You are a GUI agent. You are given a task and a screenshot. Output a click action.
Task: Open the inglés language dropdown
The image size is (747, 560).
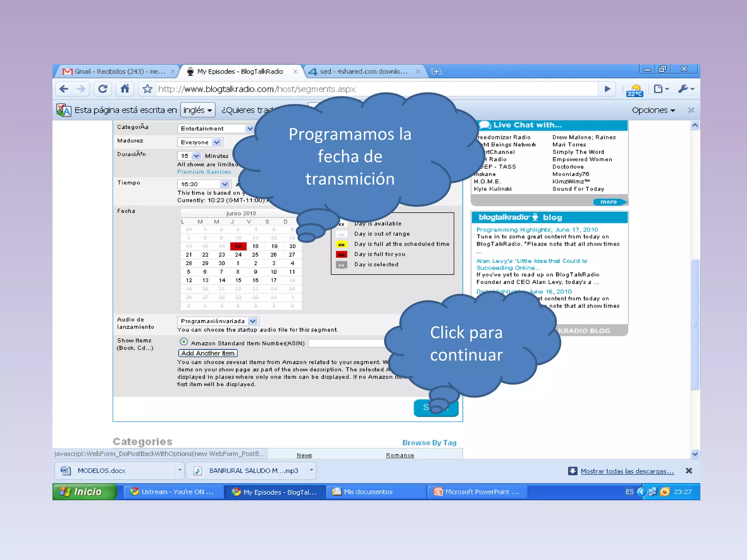point(198,110)
